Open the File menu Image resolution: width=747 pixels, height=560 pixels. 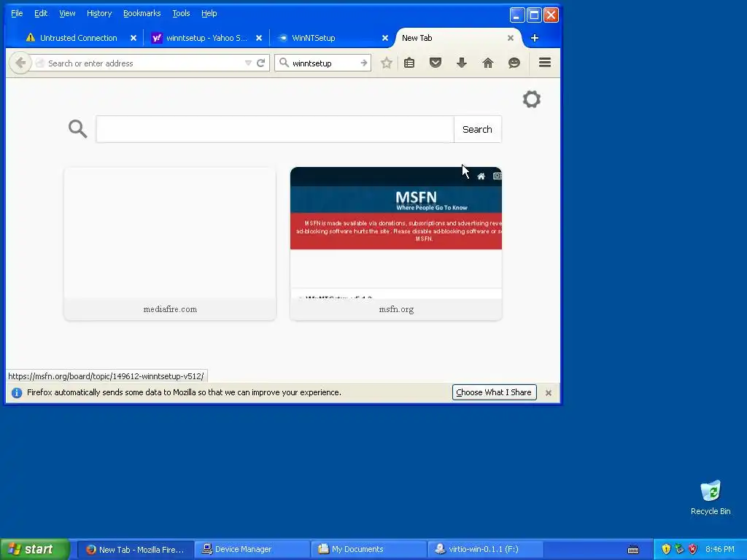[x=17, y=13]
